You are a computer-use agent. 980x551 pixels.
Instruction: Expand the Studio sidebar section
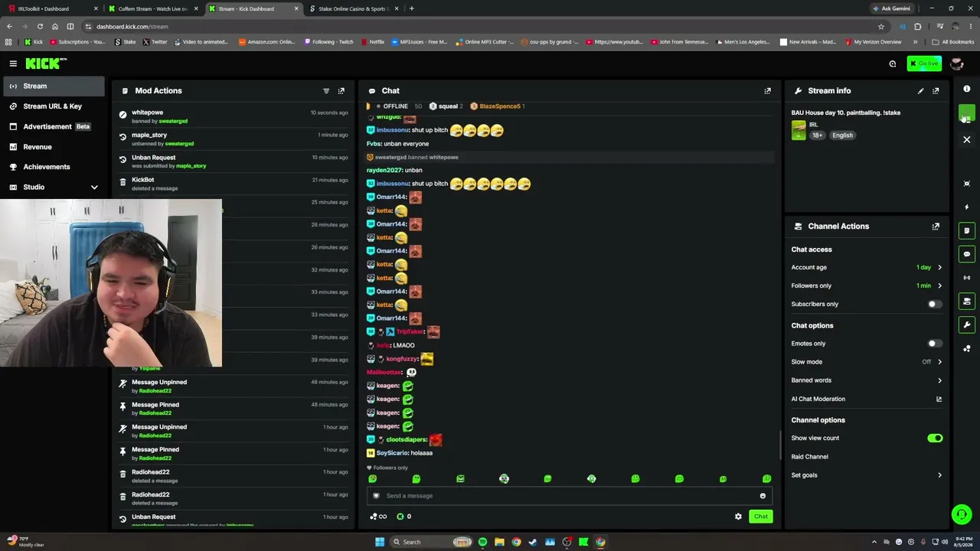(54, 187)
